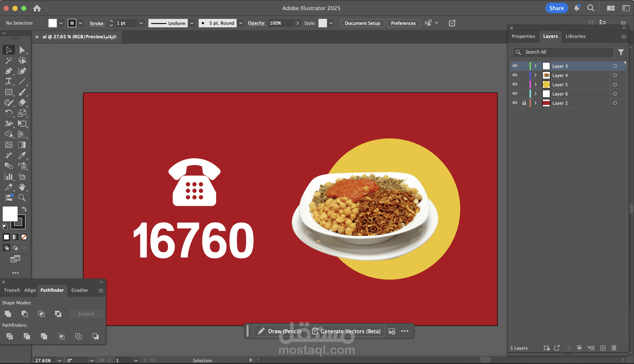Unlock Layer 2 via lock icon

pos(524,103)
